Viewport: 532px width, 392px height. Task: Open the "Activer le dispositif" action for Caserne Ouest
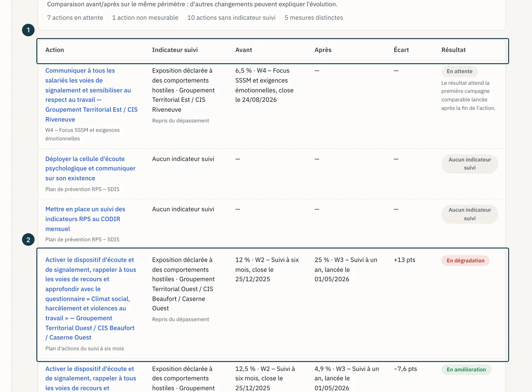91,299
